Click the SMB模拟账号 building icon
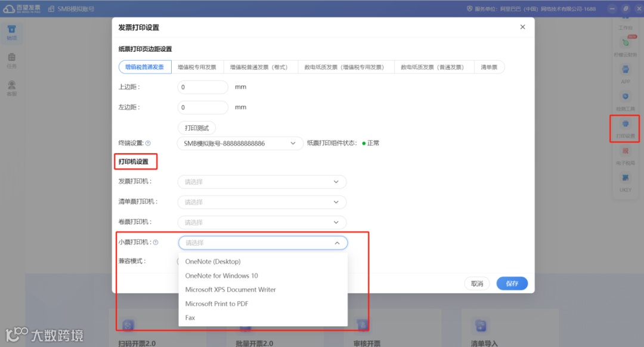 (51, 8)
